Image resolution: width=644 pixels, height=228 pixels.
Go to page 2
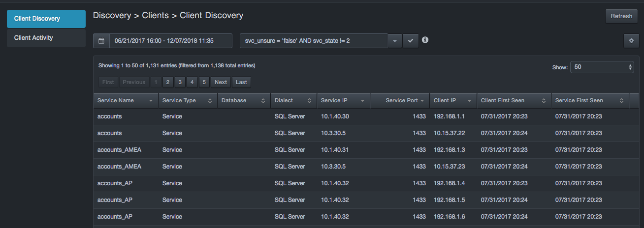(167, 82)
